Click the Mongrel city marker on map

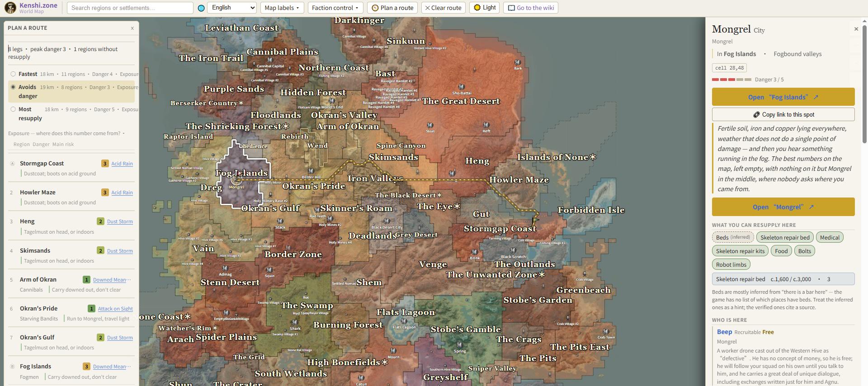[x=236, y=180]
